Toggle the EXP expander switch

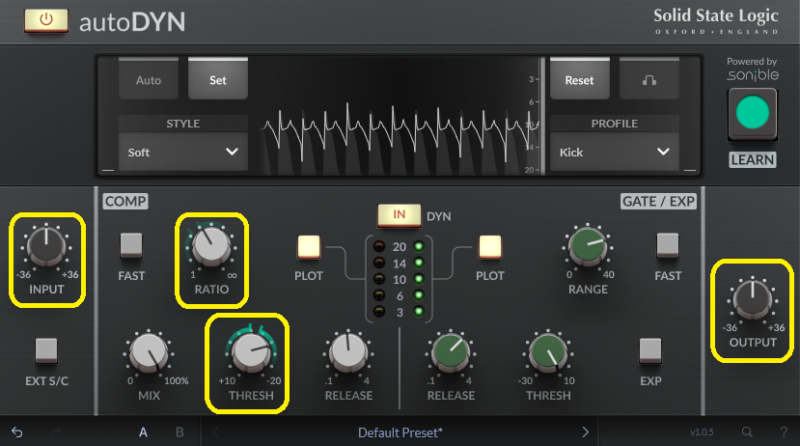tap(651, 350)
